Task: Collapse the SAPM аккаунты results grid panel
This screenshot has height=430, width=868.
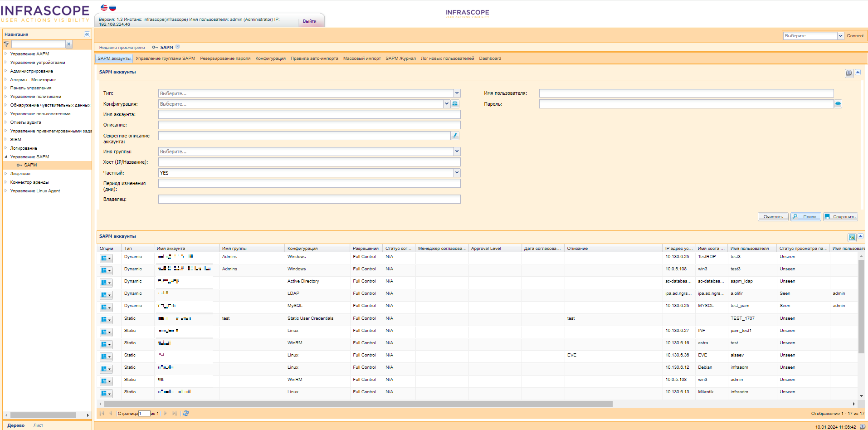Action: (x=860, y=236)
